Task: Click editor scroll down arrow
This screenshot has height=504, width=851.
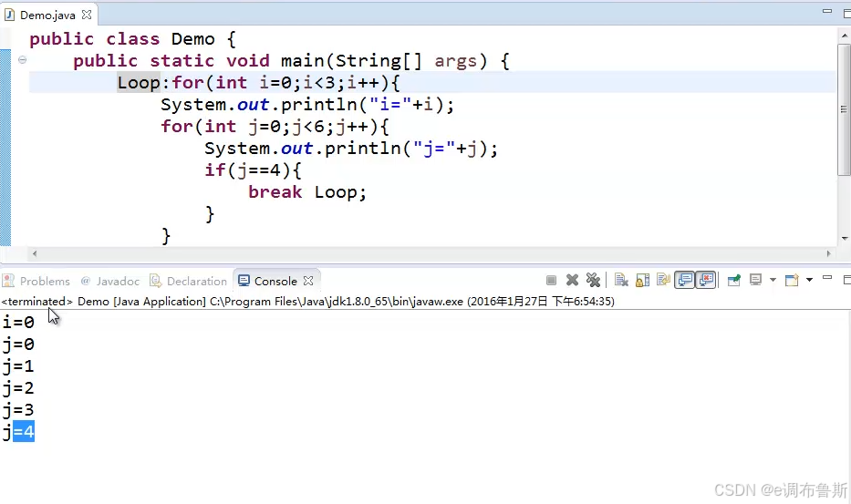Action: pyautogui.click(x=844, y=238)
